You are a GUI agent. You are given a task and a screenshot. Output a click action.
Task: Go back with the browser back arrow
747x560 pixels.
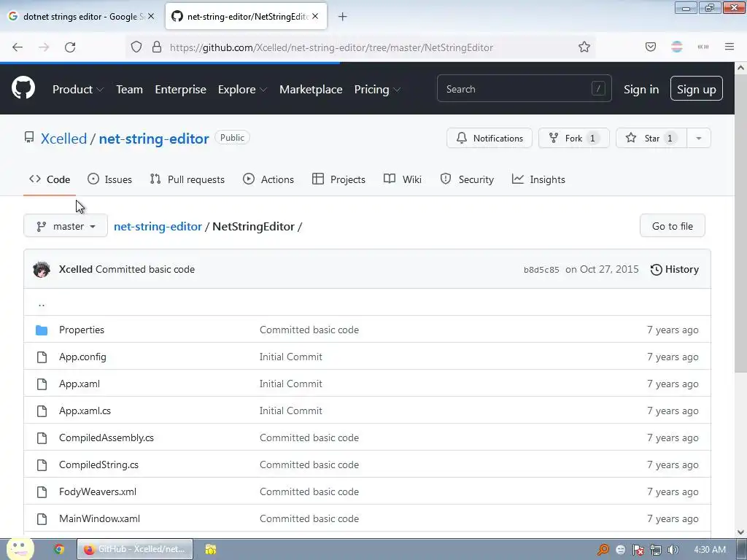tap(18, 47)
